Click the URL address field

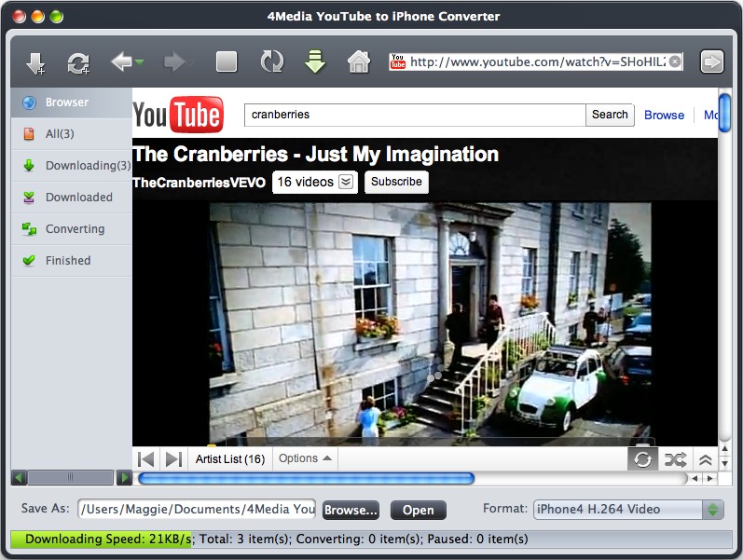(x=537, y=61)
